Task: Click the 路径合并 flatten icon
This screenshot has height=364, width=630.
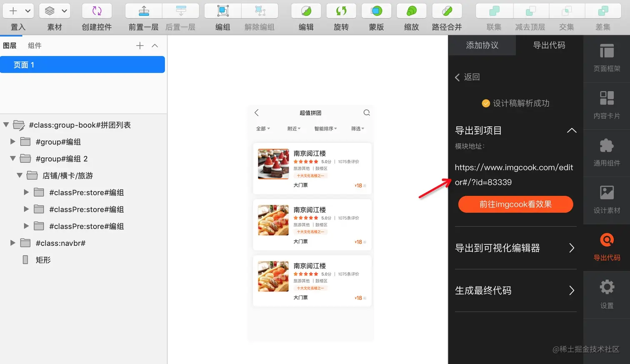Action: pyautogui.click(x=447, y=11)
